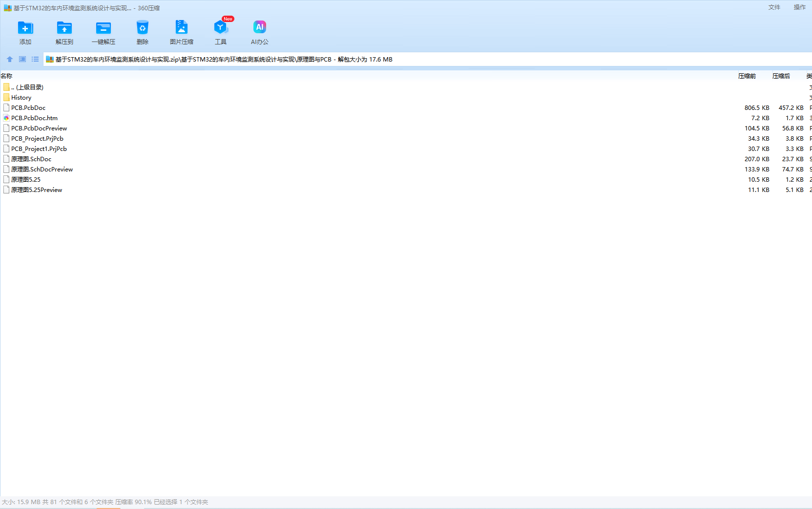Launch the AI Office (AI办公) icon
Screen dimensions: 812x509
click(x=260, y=28)
